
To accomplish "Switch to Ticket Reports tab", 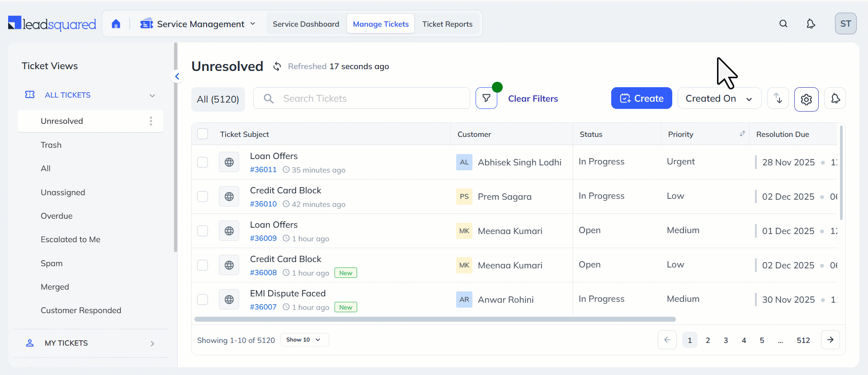I will [448, 24].
